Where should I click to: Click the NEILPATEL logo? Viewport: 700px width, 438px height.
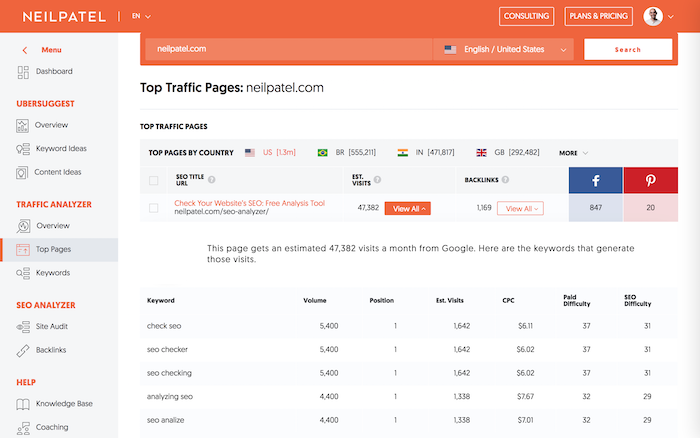[64, 17]
